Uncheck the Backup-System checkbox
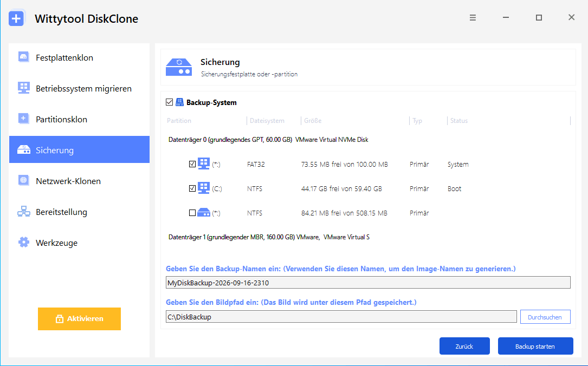Viewport: 588px width, 366px height. click(x=170, y=102)
